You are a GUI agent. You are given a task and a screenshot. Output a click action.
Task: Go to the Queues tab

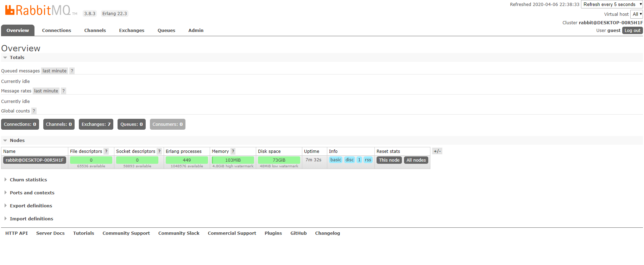(x=166, y=31)
